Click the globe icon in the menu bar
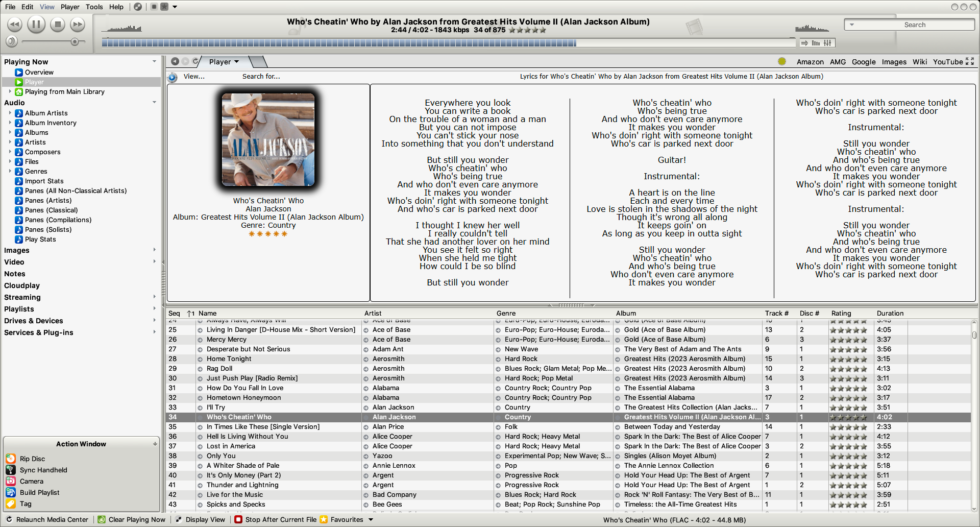The height and width of the screenshot is (527, 980). click(138, 7)
